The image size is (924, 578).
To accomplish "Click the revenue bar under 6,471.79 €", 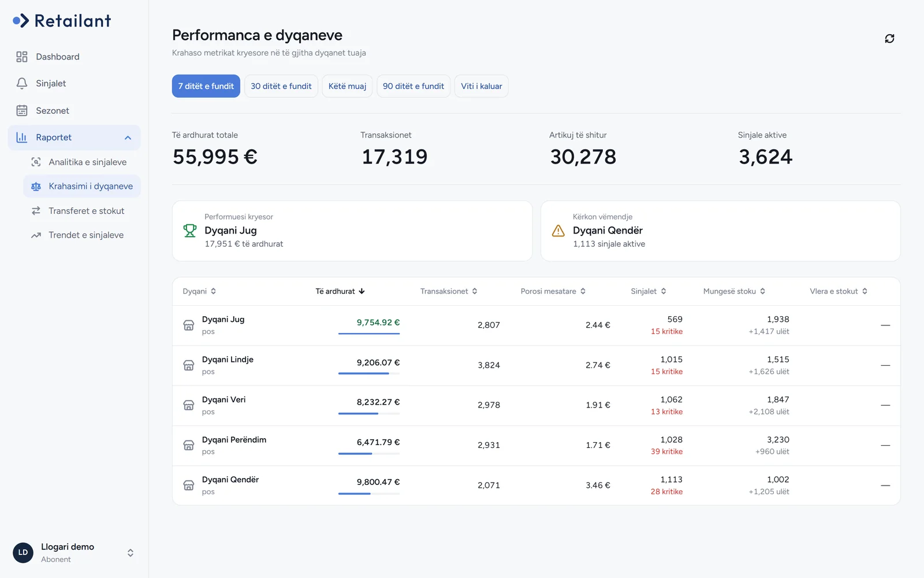I will 369,454.
